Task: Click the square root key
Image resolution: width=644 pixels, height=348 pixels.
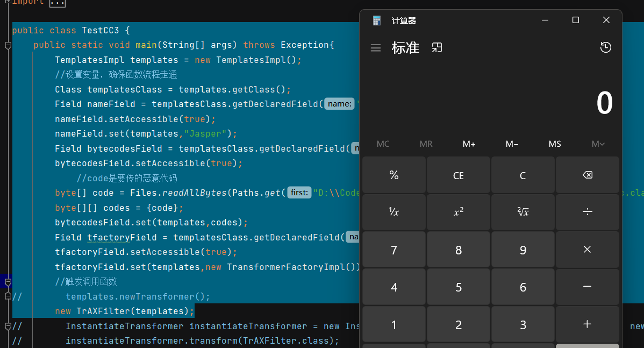Action: pos(523,211)
